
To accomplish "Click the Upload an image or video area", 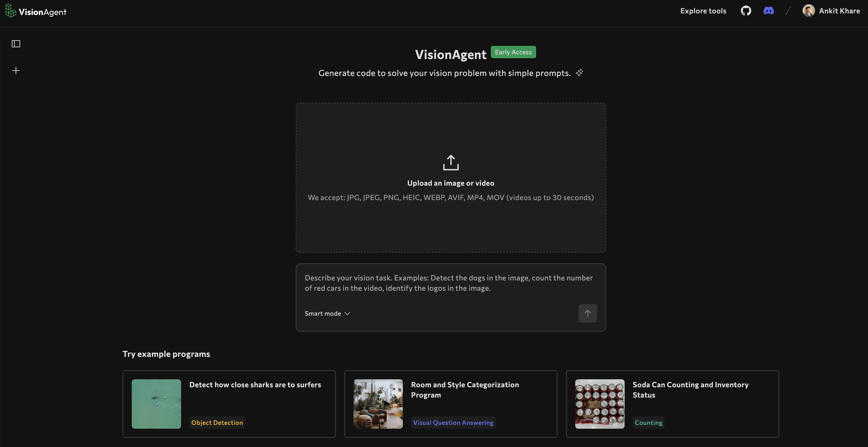I will 450,178.
